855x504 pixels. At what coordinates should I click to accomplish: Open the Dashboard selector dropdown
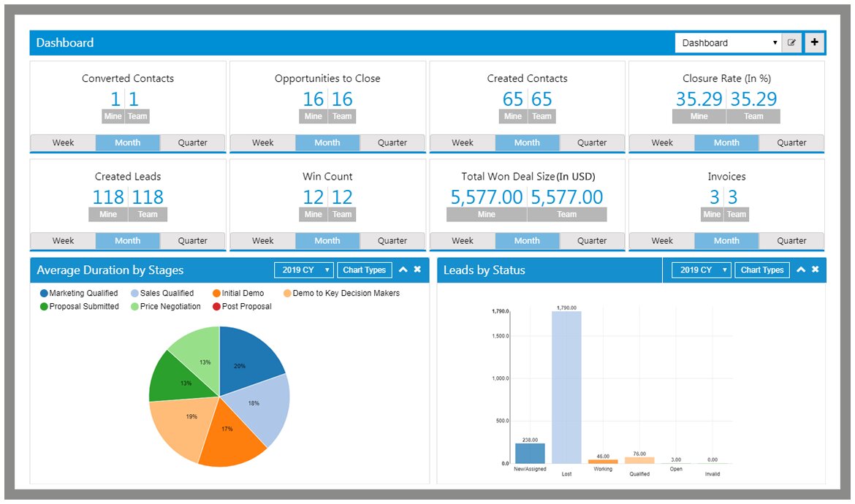tap(728, 43)
